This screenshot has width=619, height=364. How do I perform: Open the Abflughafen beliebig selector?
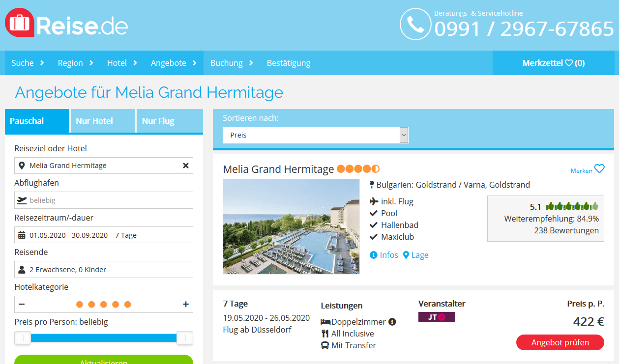coord(104,200)
